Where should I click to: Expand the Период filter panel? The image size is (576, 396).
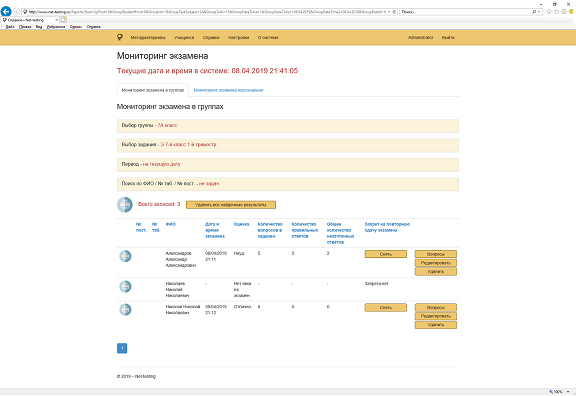click(x=288, y=164)
